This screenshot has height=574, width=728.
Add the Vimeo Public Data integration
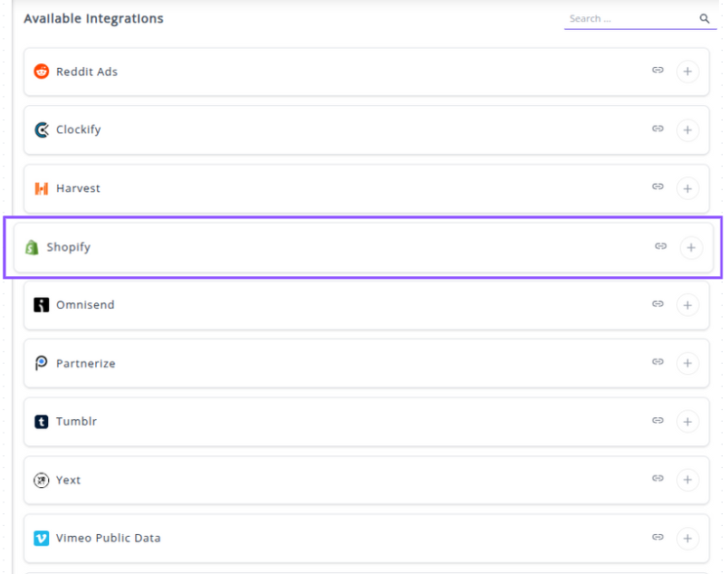click(687, 538)
